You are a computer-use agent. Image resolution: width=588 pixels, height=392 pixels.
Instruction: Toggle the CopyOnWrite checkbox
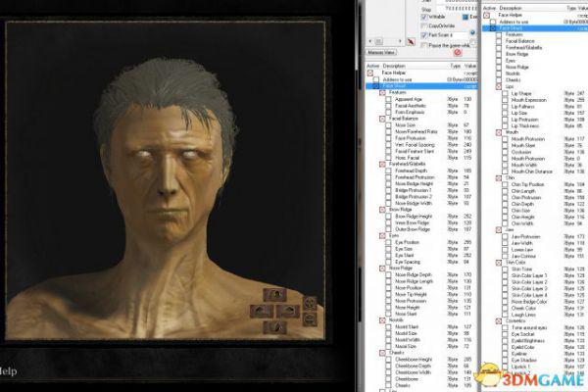point(424,25)
